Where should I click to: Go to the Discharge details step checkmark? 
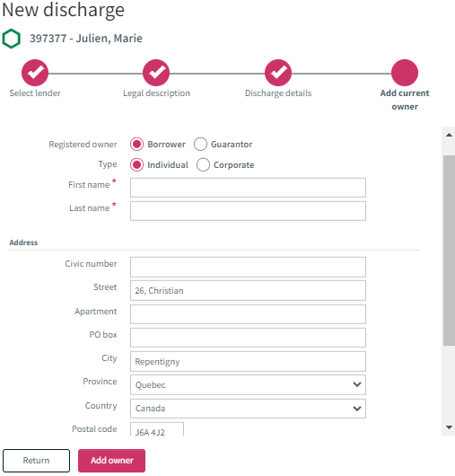point(278,73)
